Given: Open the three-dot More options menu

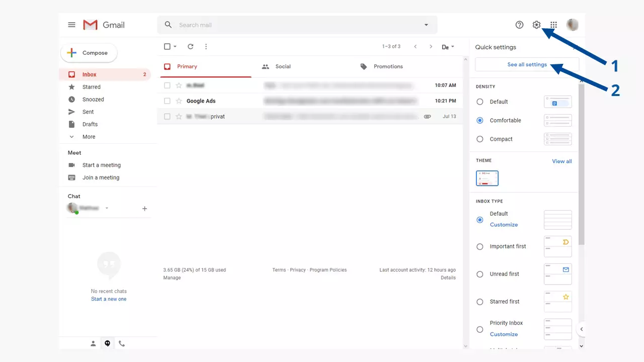Looking at the screenshot, I should pos(206,47).
